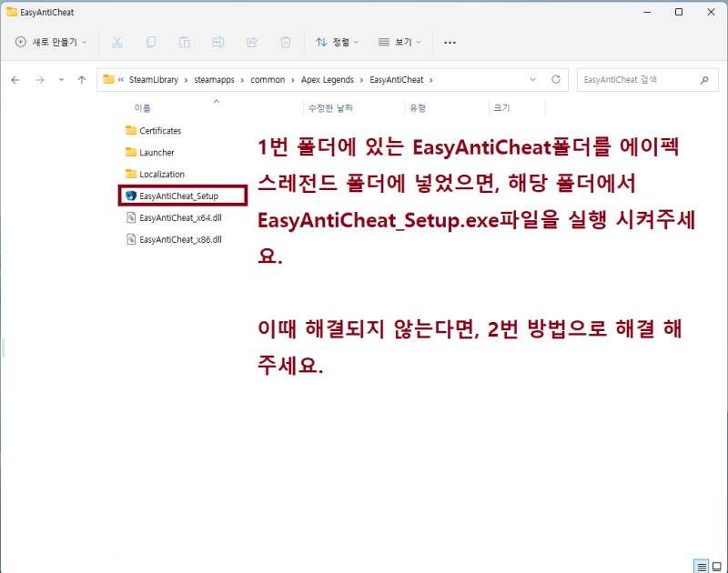Viewport: 728px width, 573px height.
Task: Click the Rename icon in toolbar
Action: coord(217,42)
